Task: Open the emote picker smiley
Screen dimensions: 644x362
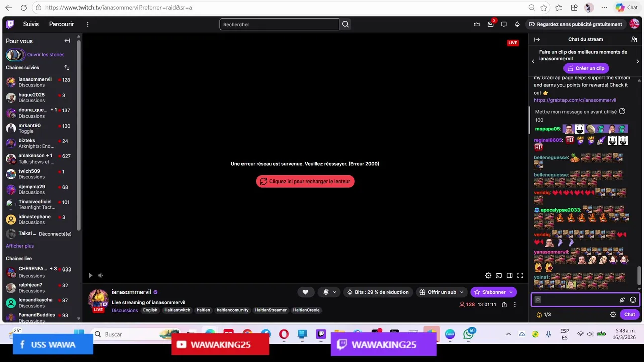Action: click(633, 300)
